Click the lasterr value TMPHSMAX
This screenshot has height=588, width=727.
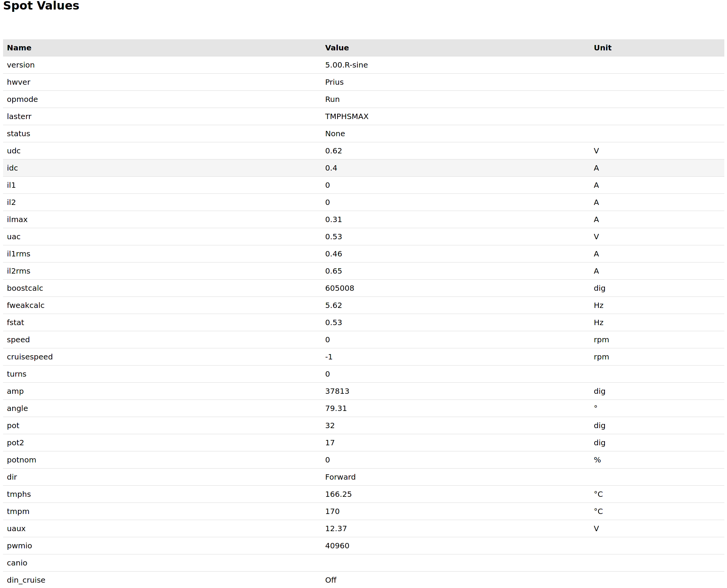pos(347,116)
